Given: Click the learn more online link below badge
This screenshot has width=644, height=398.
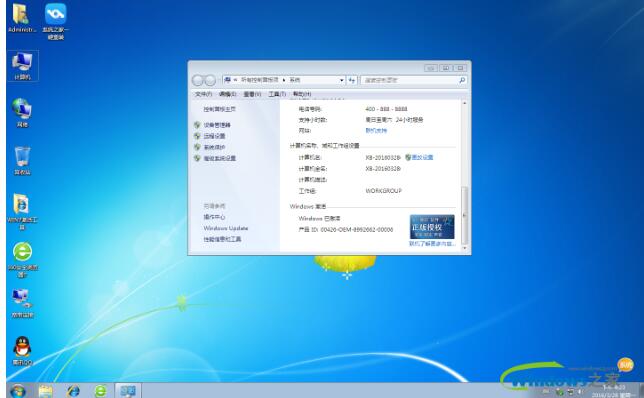Looking at the screenshot, I should click(432, 244).
